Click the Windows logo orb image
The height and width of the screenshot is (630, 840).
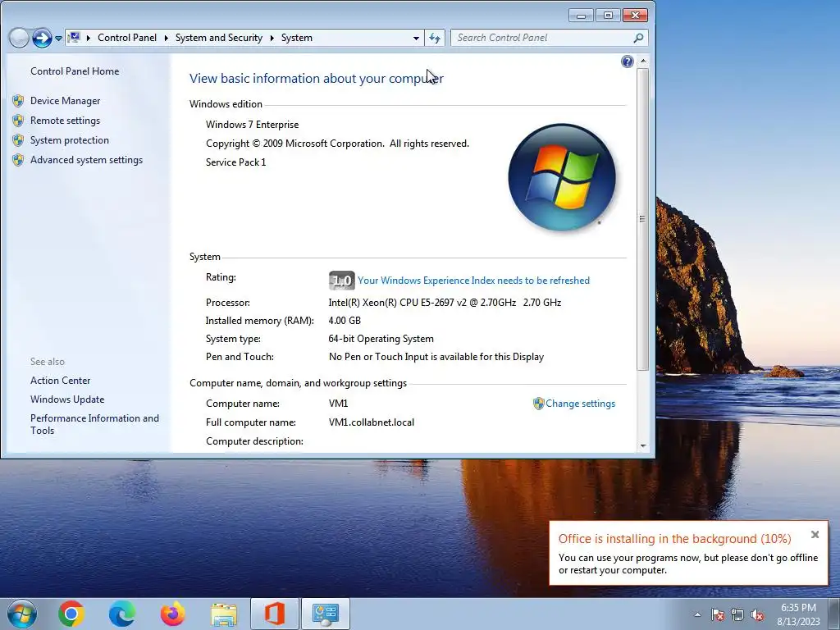tap(561, 177)
